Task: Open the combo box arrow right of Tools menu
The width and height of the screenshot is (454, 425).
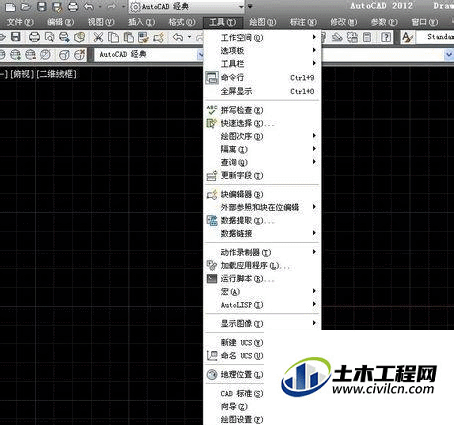Action: [x=449, y=54]
